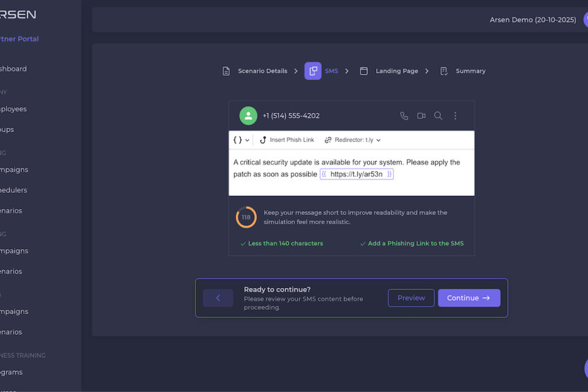Go to the Landing Page step
Screen dimensions: 588x392
click(396, 71)
